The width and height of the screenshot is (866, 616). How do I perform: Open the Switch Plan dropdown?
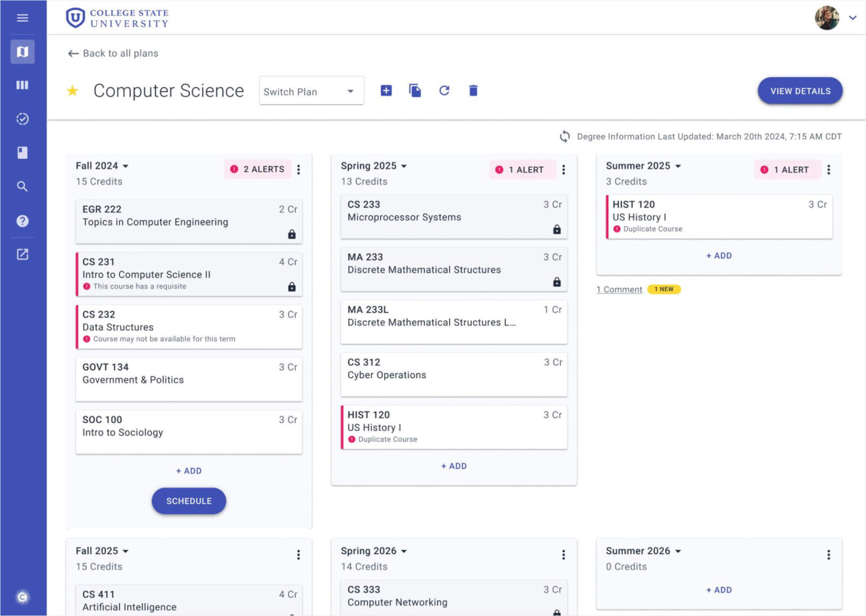311,91
